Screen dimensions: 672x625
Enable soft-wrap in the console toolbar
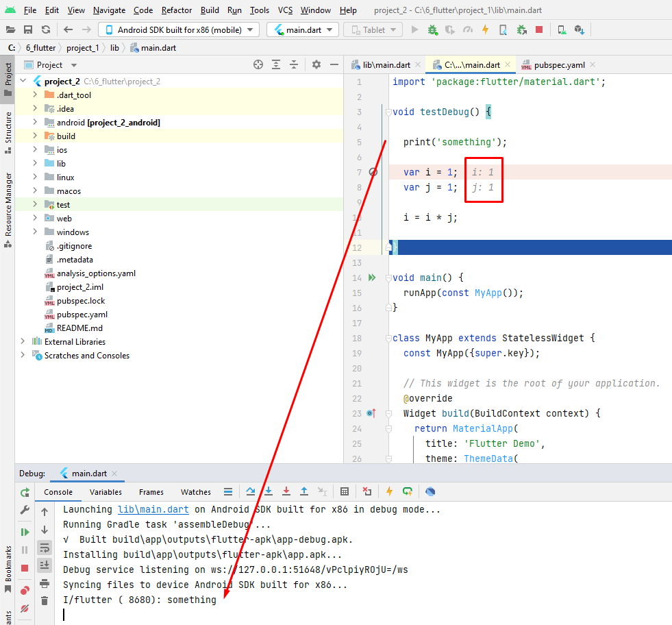[44, 548]
